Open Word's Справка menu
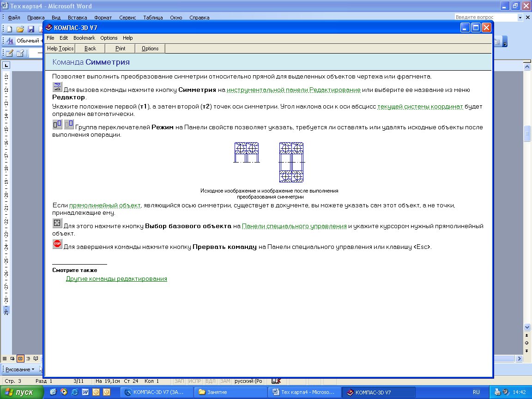The image size is (532, 399). point(199,18)
